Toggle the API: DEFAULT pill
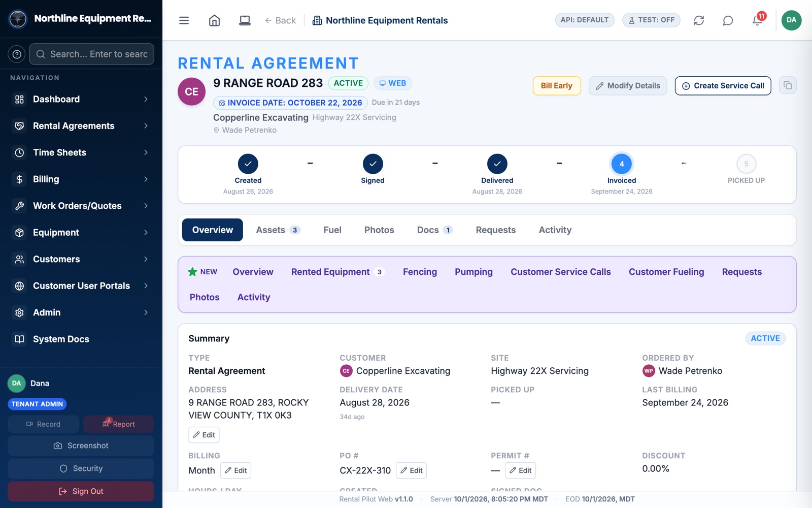The width and height of the screenshot is (812, 508). tap(585, 20)
